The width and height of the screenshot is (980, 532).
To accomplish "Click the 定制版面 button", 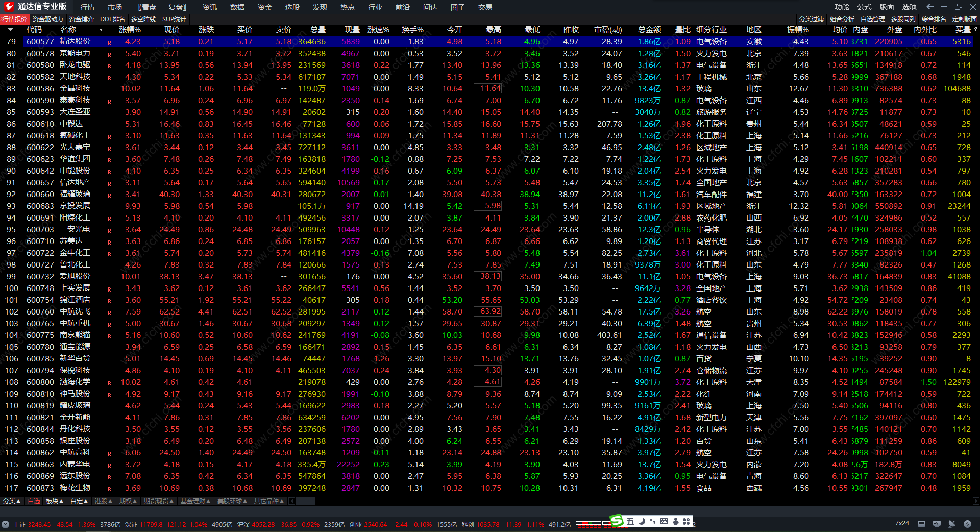I will point(965,19).
